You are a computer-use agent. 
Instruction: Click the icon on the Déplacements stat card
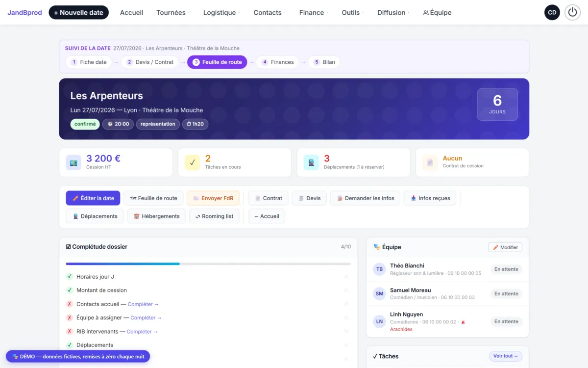click(311, 162)
